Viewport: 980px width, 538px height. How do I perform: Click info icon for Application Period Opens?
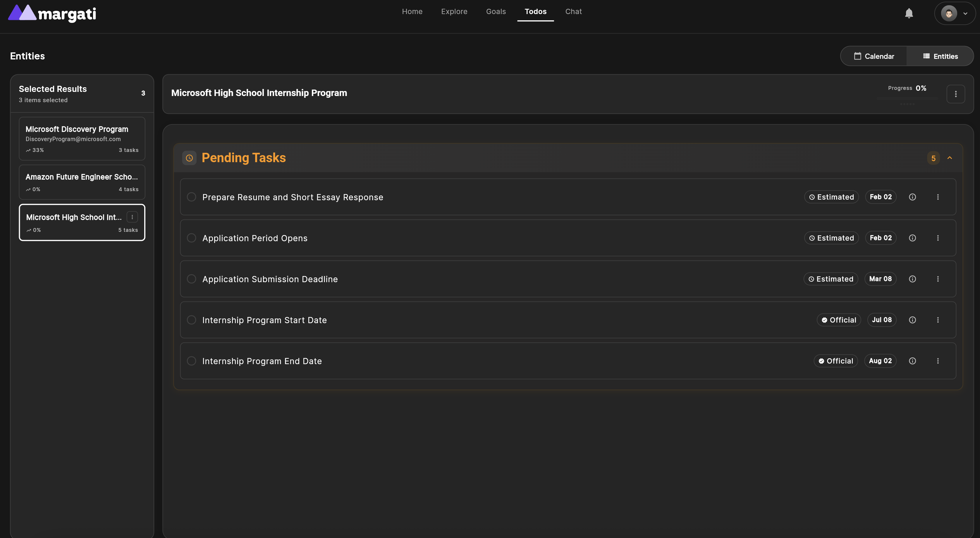pyautogui.click(x=912, y=238)
